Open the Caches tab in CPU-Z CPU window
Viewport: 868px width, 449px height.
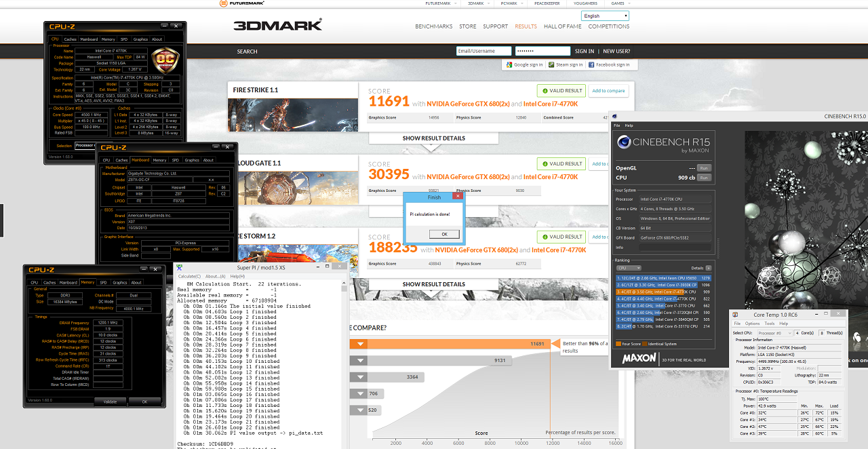pyautogui.click(x=71, y=39)
